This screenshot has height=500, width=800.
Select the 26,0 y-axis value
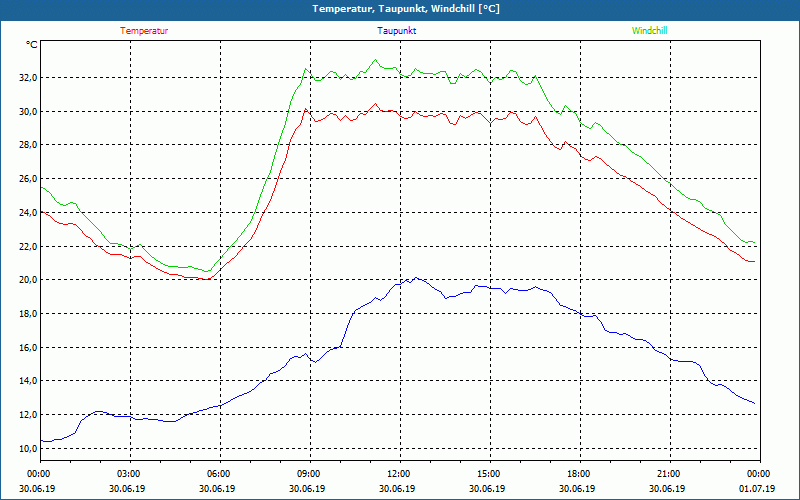(29, 179)
